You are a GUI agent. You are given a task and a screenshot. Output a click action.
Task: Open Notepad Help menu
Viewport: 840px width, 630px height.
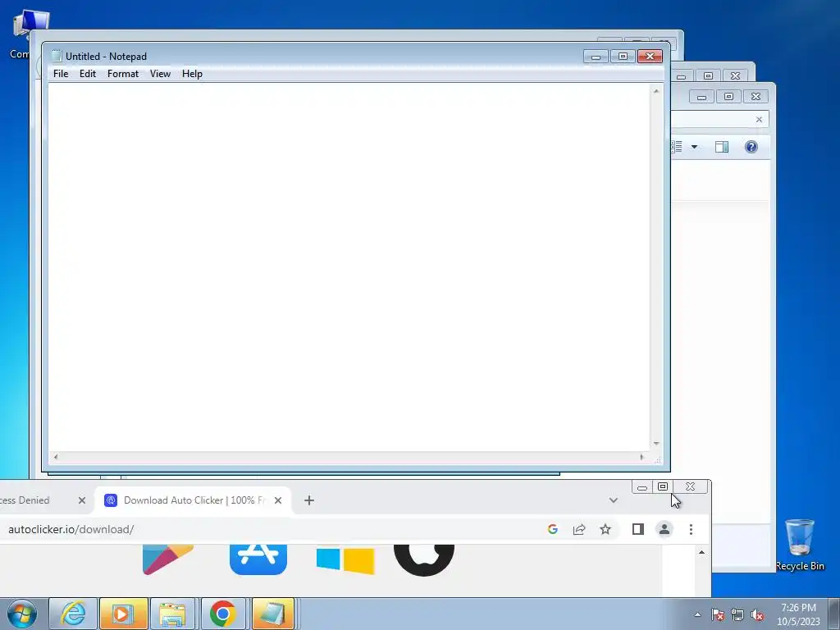192,74
